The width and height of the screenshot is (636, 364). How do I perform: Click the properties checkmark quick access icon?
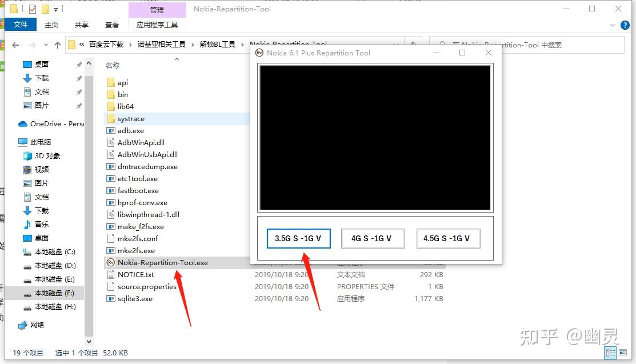point(33,9)
